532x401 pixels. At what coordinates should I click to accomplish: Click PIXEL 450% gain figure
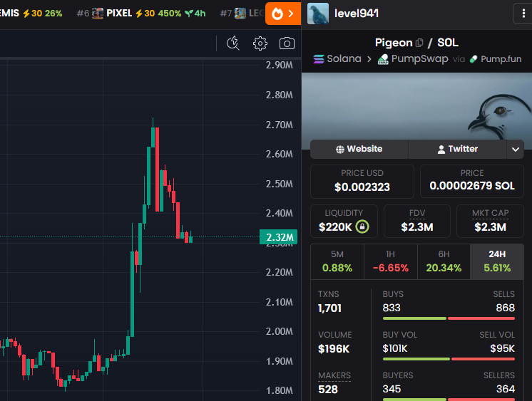[x=170, y=14]
